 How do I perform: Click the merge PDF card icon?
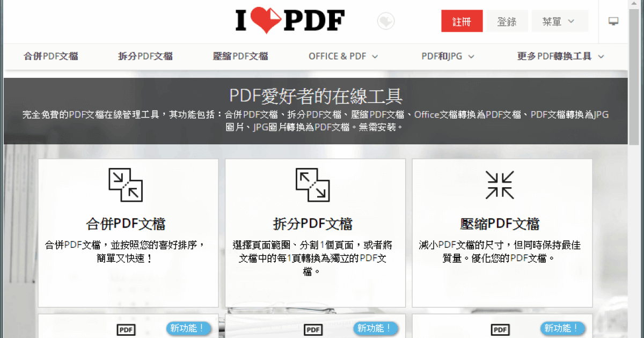point(126,185)
